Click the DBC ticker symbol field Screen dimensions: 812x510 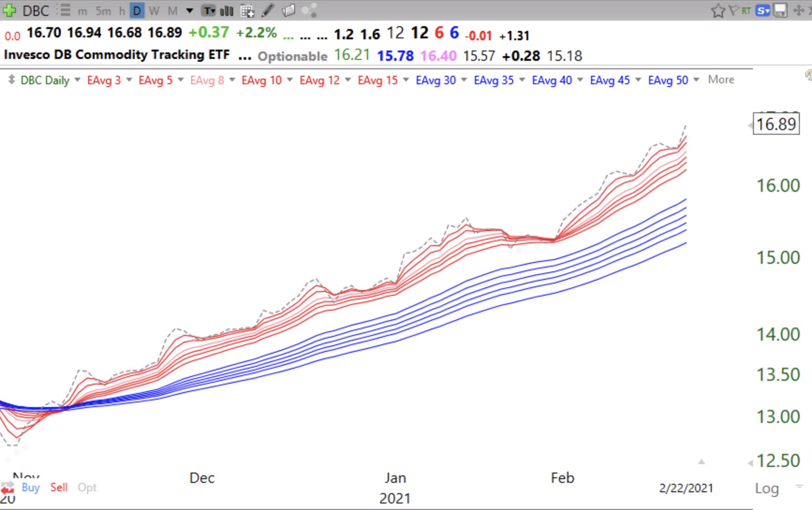coord(36,10)
